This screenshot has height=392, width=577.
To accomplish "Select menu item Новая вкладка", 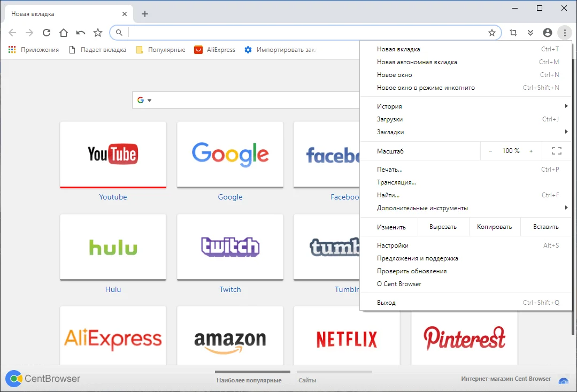I will 466,49.
